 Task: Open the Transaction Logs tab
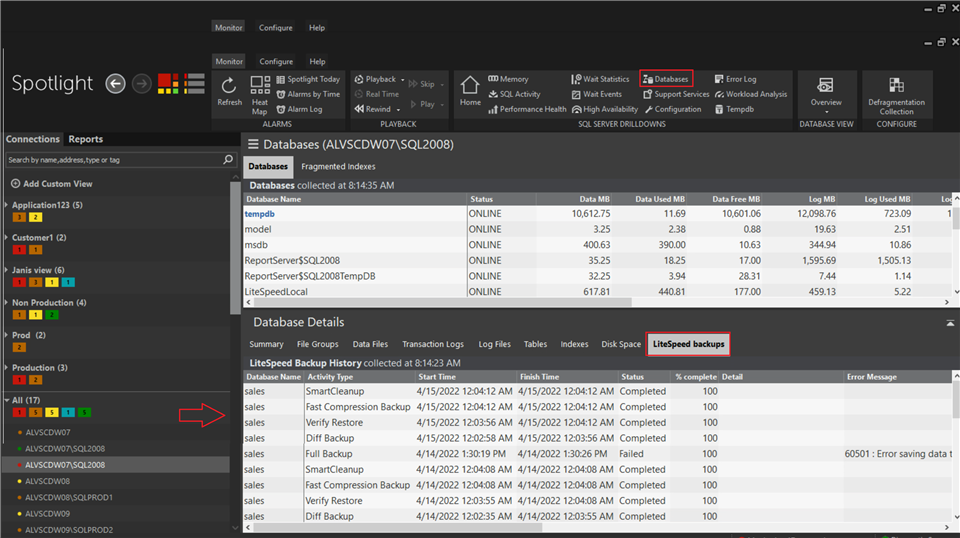[433, 344]
